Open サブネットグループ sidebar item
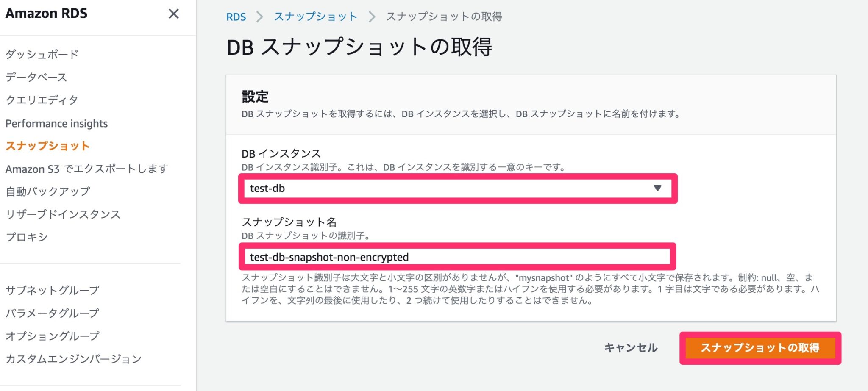 click(x=52, y=290)
